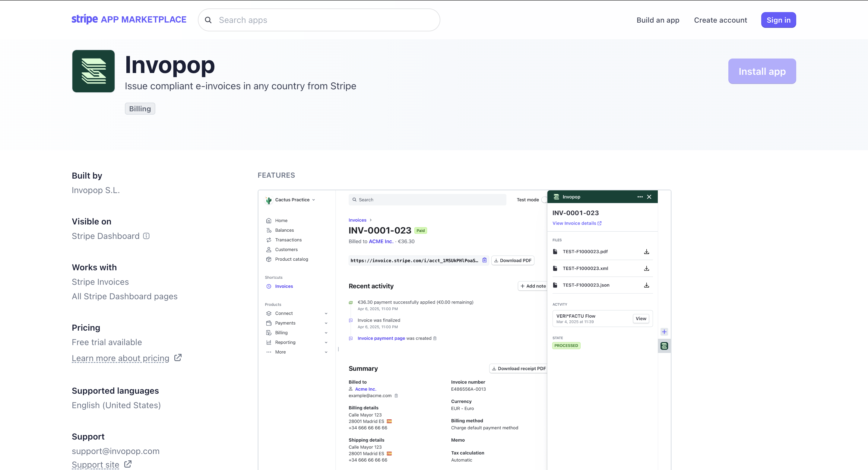Screen dimensions: 868x470
Task: Open View Invoice details link
Action: 577,223
